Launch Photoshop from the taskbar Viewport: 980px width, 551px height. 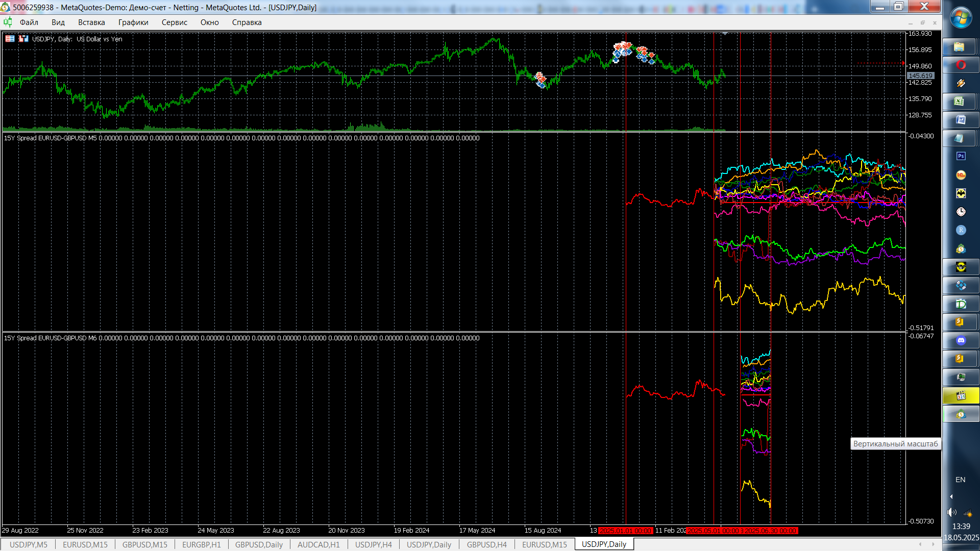coord(961,156)
